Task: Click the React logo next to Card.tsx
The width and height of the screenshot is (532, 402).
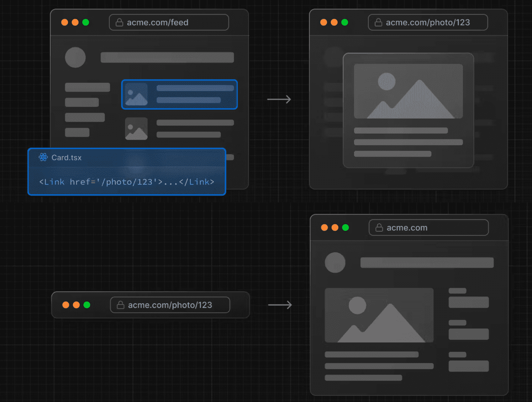Action: click(x=43, y=157)
